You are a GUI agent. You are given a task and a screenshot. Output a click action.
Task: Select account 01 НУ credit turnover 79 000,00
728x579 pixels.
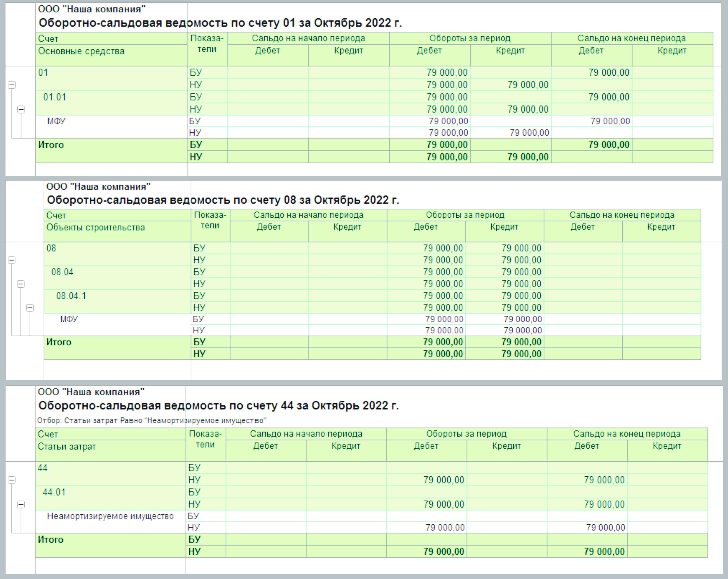click(x=511, y=85)
